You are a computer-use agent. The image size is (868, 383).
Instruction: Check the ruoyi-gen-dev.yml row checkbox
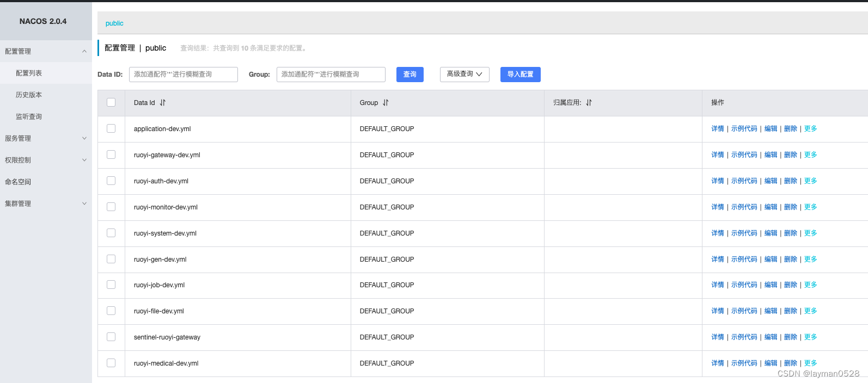(111, 259)
